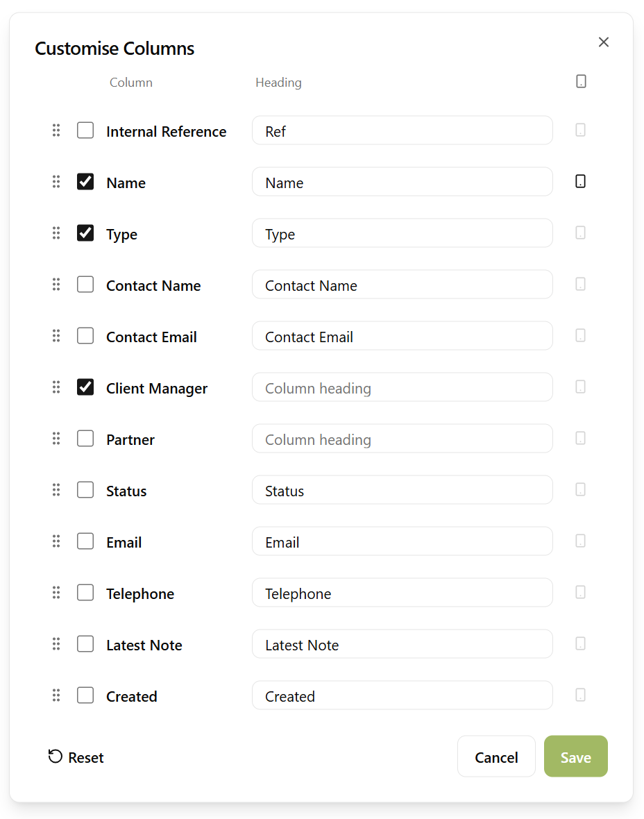644x819 pixels.
Task: Click the drag handle for Name row
Action: tap(56, 182)
